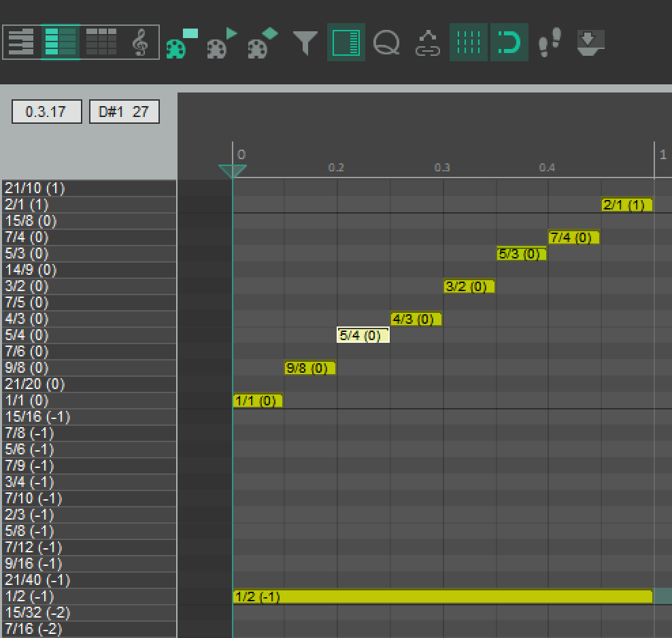672x638 pixels.
Task: Open musical notation view with treble clef
Action: coord(140,42)
